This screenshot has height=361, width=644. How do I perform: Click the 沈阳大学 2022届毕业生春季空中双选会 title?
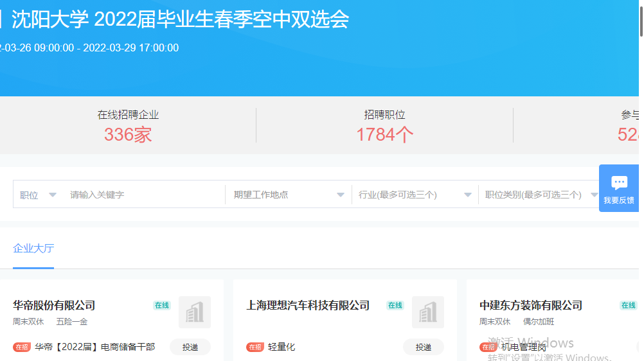[x=181, y=19]
